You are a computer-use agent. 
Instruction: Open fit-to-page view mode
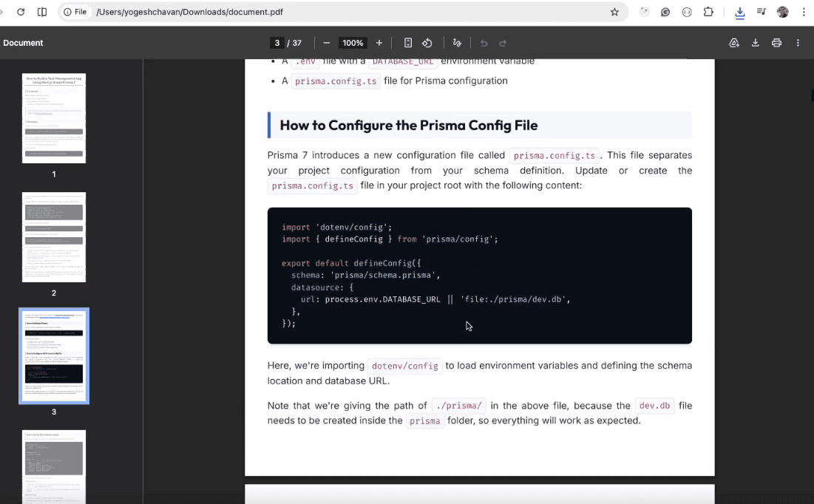click(408, 43)
